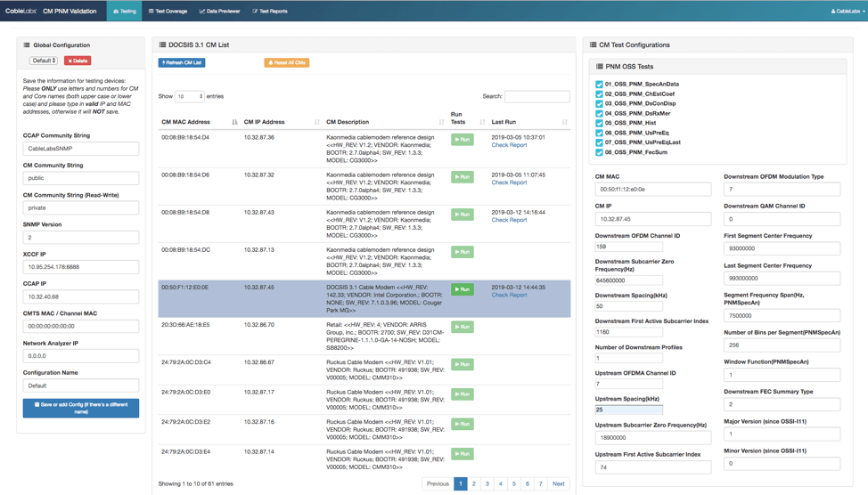Click Next page button
This screenshot has height=495, width=868.
point(559,483)
